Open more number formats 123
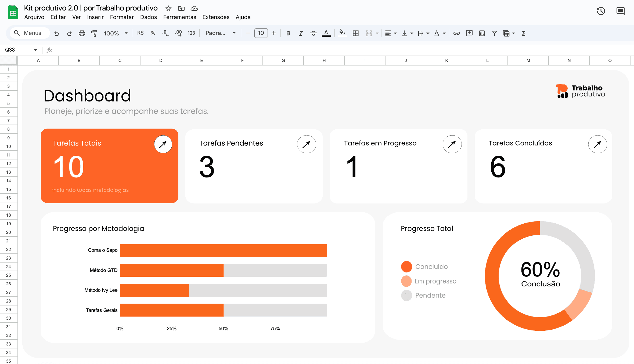The width and height of the screenshot is (634, 364). (x=191, y=33)
